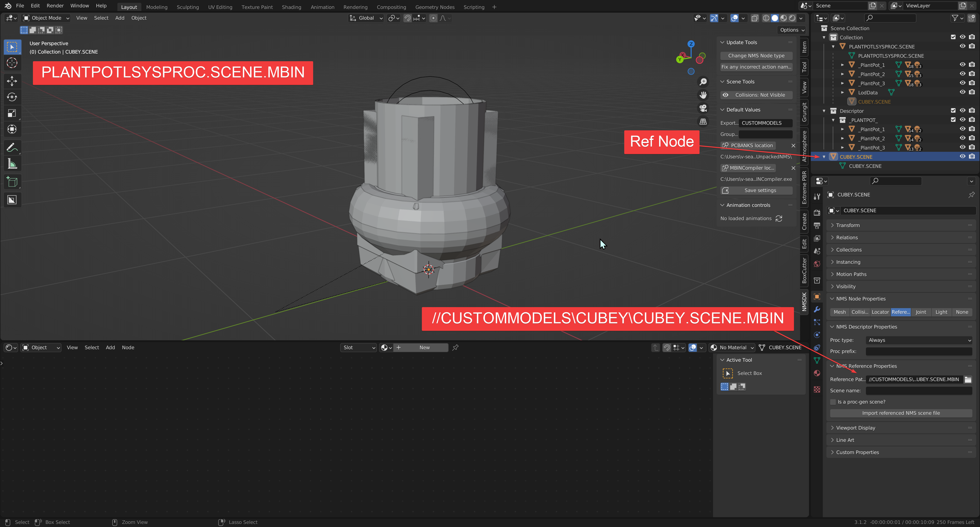Viewport: 980px width, 527px height.
Task: Open the Proc type Always dropdown
Action: (x=919, y=340)
